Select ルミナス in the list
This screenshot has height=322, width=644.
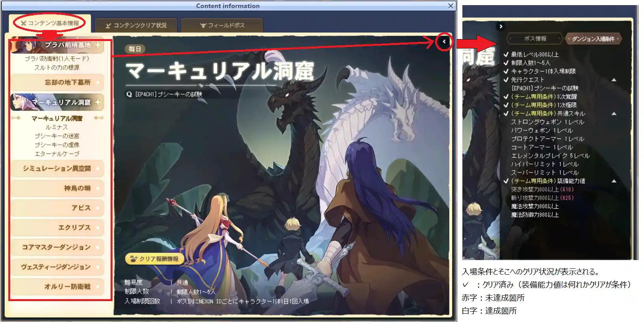[57, 127]
